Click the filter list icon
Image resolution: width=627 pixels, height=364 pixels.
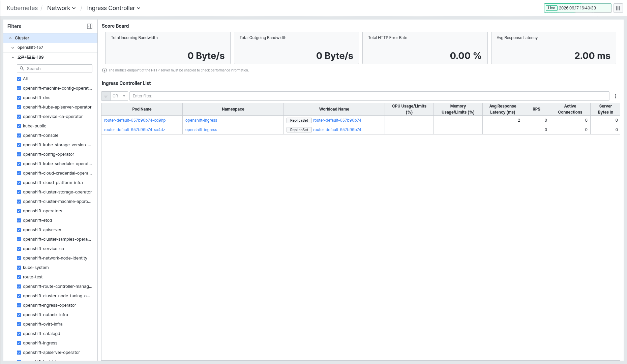click(106, 96)
